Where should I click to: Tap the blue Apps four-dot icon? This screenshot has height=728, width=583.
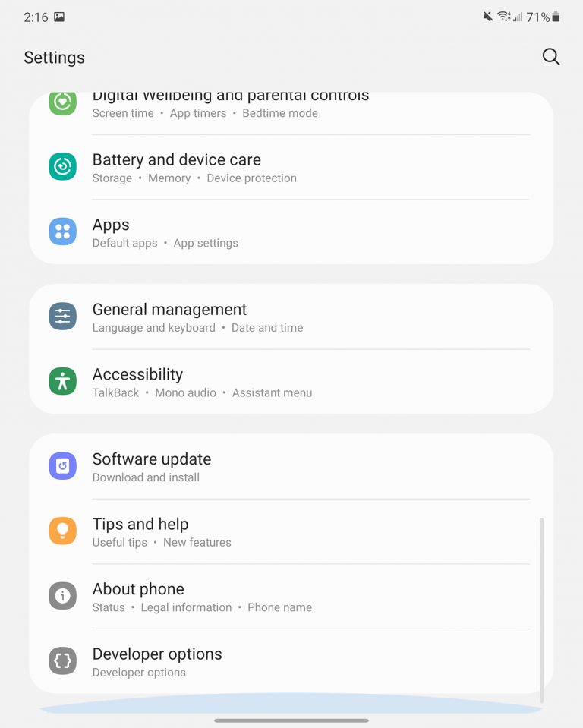[x=63, y=232]
